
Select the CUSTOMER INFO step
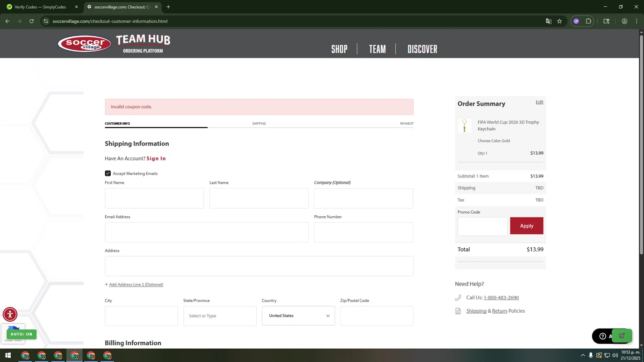point(117,124)
